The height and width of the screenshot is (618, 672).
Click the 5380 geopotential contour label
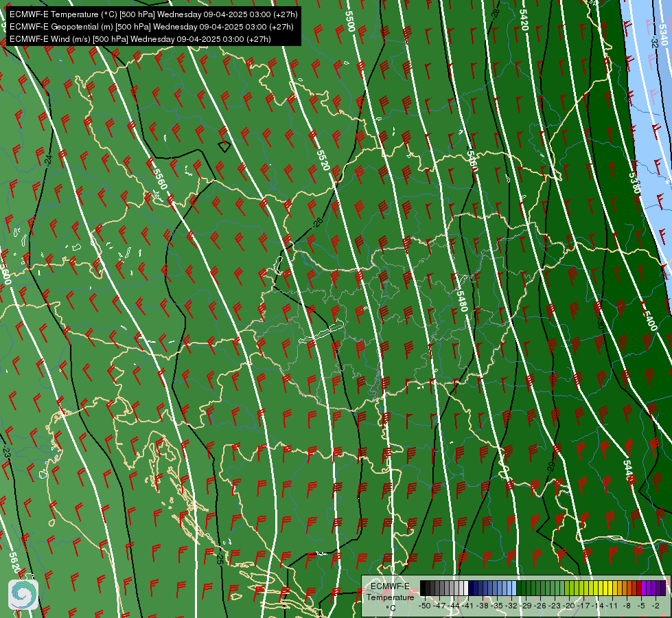[x=635, y=183]
